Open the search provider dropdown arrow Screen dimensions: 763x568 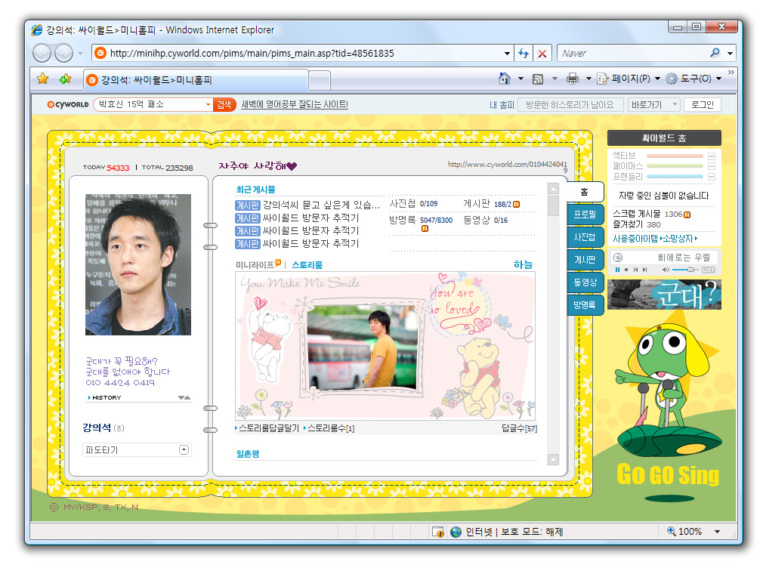[730, 53]
